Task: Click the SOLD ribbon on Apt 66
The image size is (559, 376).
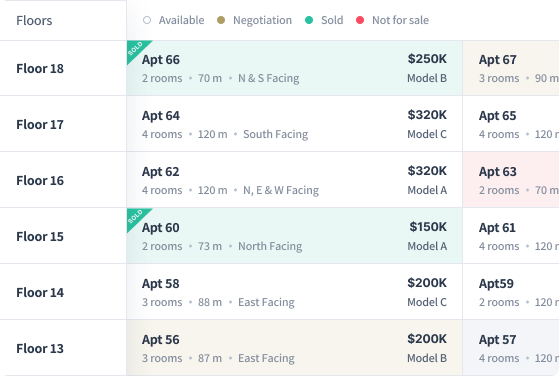Action: [x=135, y=49]
